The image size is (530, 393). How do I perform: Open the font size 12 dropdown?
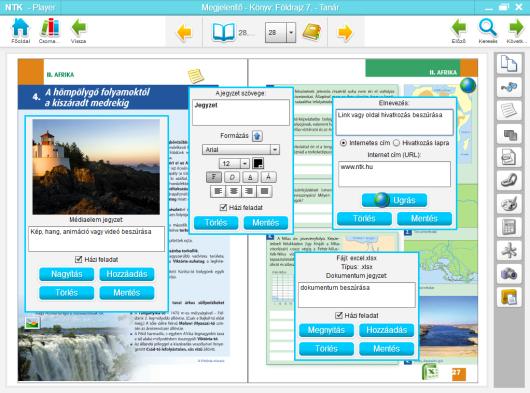(245, 164)
